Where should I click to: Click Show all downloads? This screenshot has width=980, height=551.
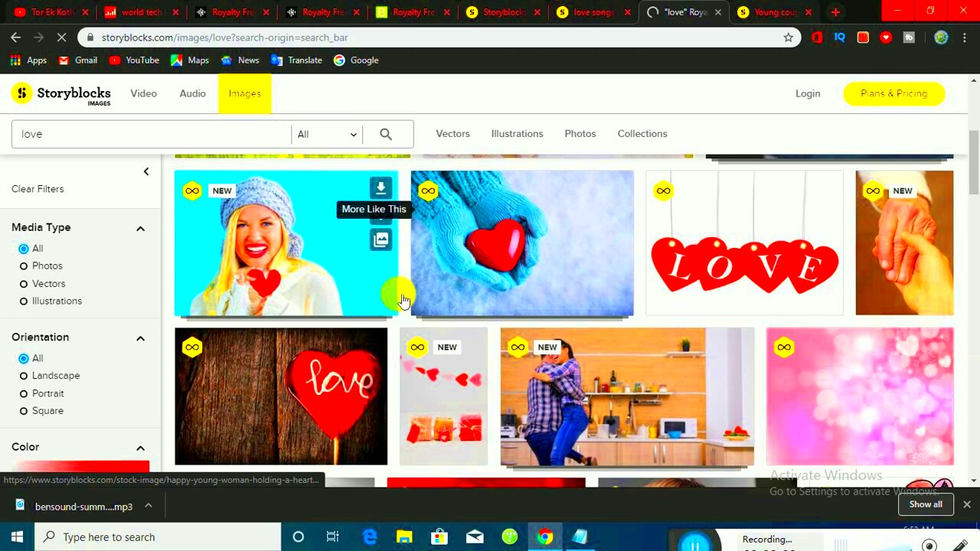(926, 504)
